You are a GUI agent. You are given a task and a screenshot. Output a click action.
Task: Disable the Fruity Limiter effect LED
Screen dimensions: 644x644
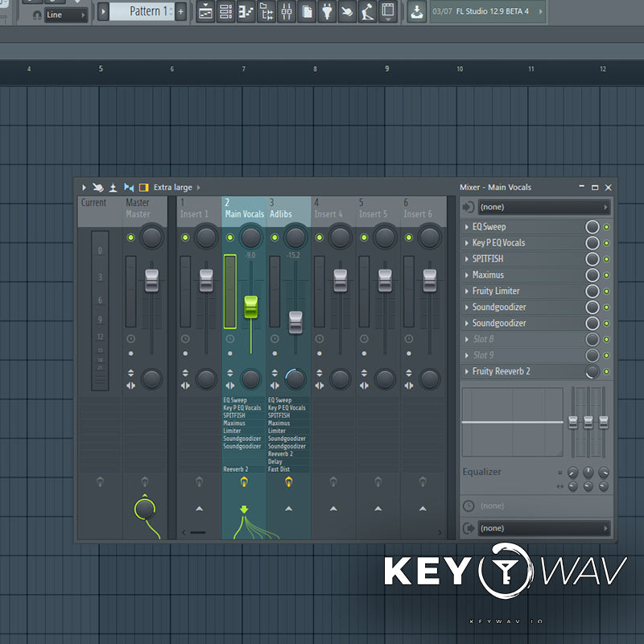click(x=607, y=291)
